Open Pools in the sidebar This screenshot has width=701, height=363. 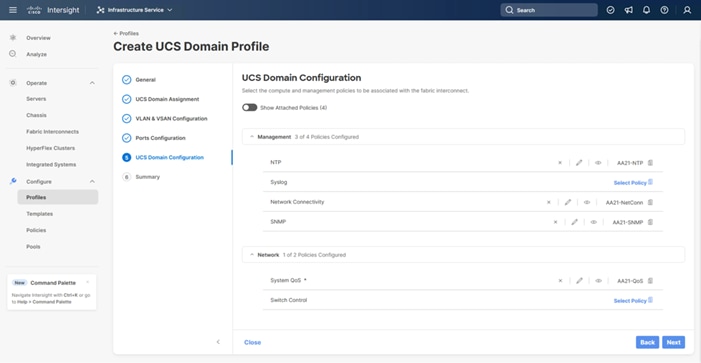click(33, 247)
